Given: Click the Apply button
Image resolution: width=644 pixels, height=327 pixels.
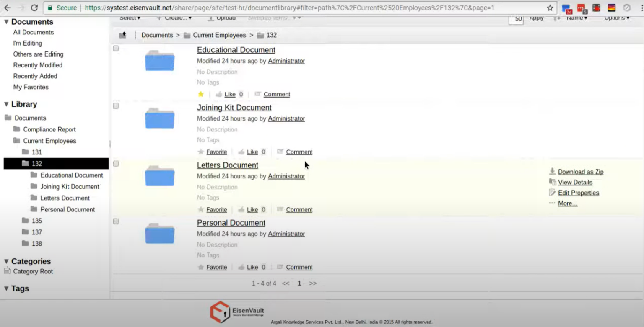Looking at the screenshot, I should click(536, 18).
